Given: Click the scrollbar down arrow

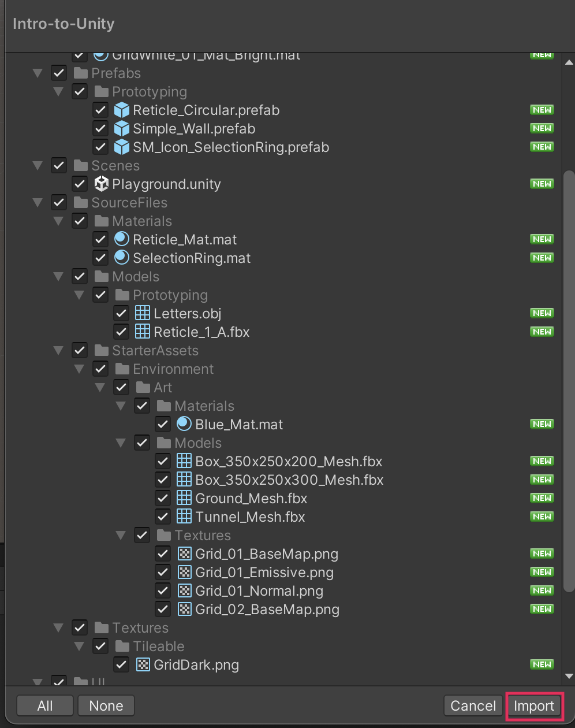Looking at the screenshot, I should click(569, 675).
